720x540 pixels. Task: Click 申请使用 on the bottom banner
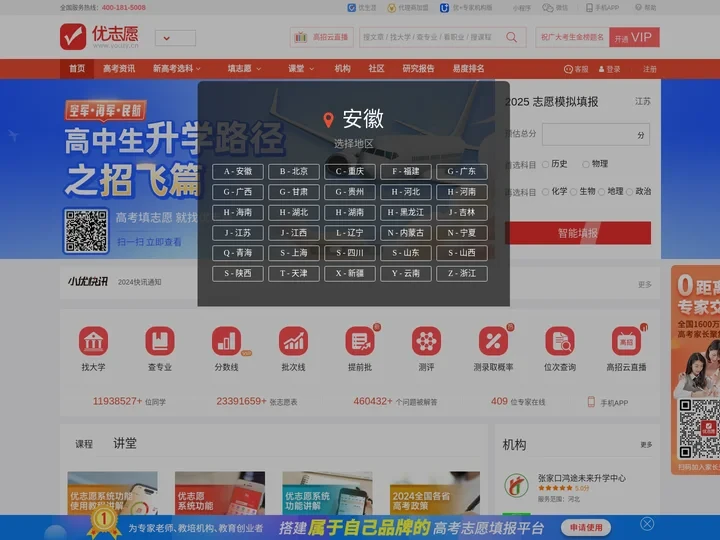tap(586, 528)
